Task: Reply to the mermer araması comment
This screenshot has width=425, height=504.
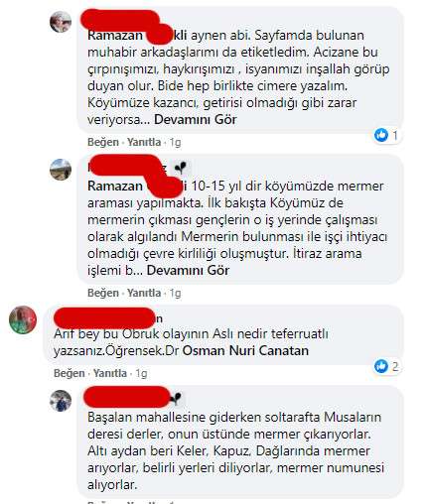Action: click(144, 293)
